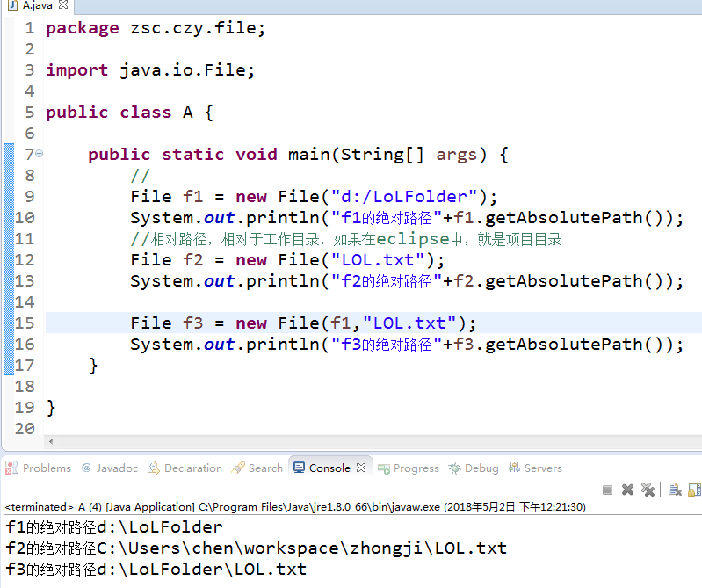Image resolution: width=702 pixels, height=588 pixels.
Task: Open the Declaration tab
Action: point(185,468)
